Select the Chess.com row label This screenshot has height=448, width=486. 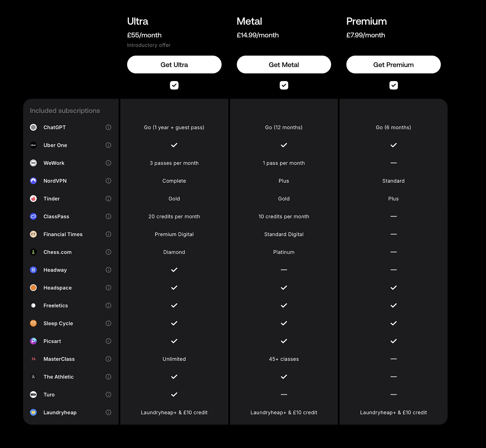[x=57, y=252]
